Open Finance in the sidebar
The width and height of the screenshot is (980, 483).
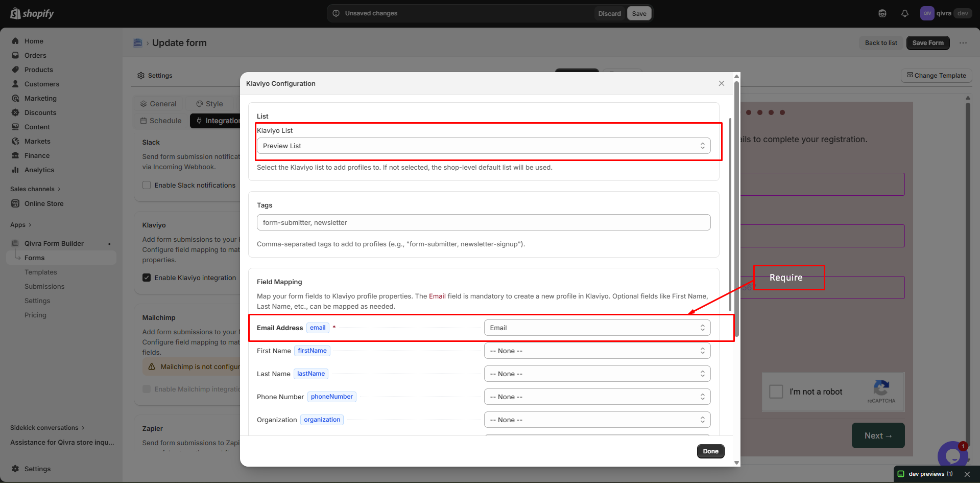tap(37, 155)
